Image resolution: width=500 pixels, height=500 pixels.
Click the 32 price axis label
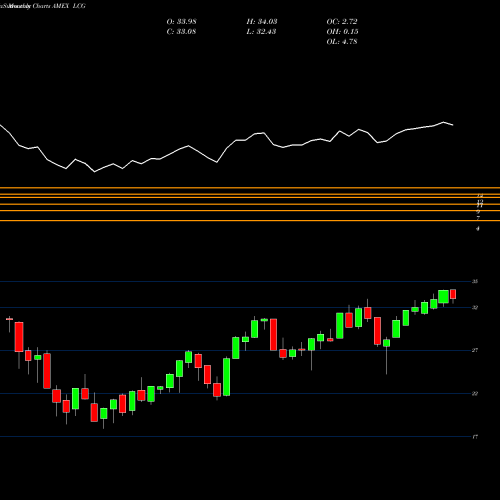click(x=475, y=307)
